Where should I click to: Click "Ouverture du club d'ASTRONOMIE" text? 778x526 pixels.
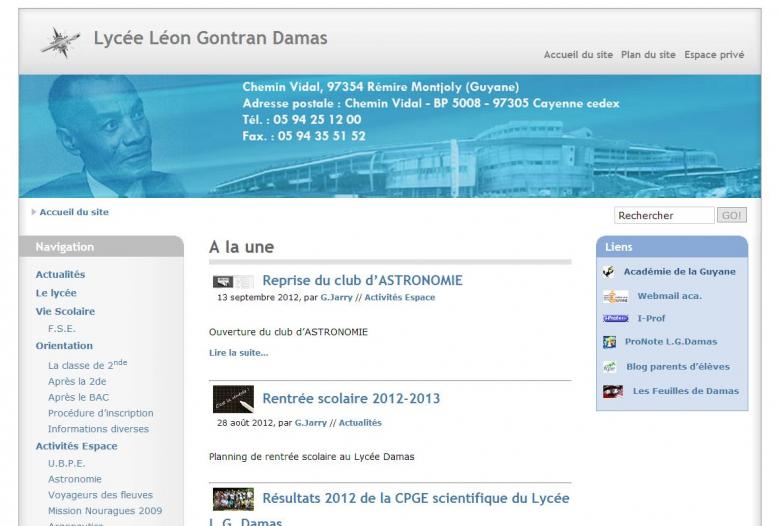pyautogui.click(x=288, y=332)
